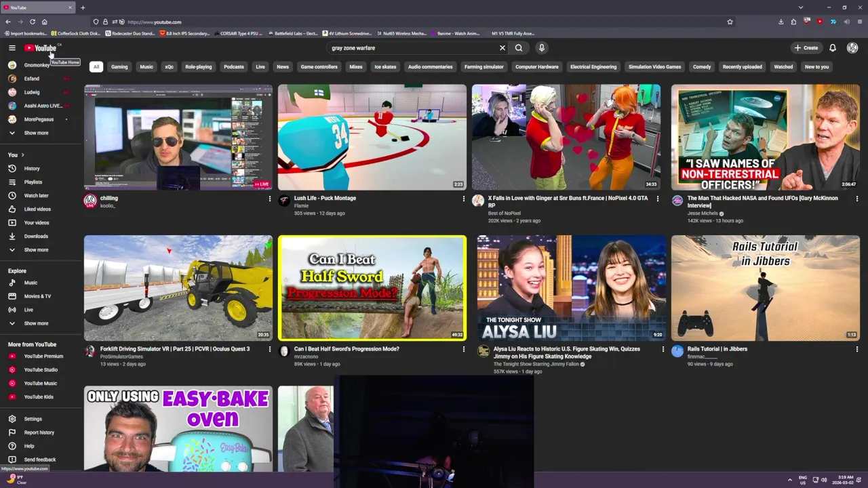Select the Gaming filter chip

pyautogui.click(x=119, y=66)
